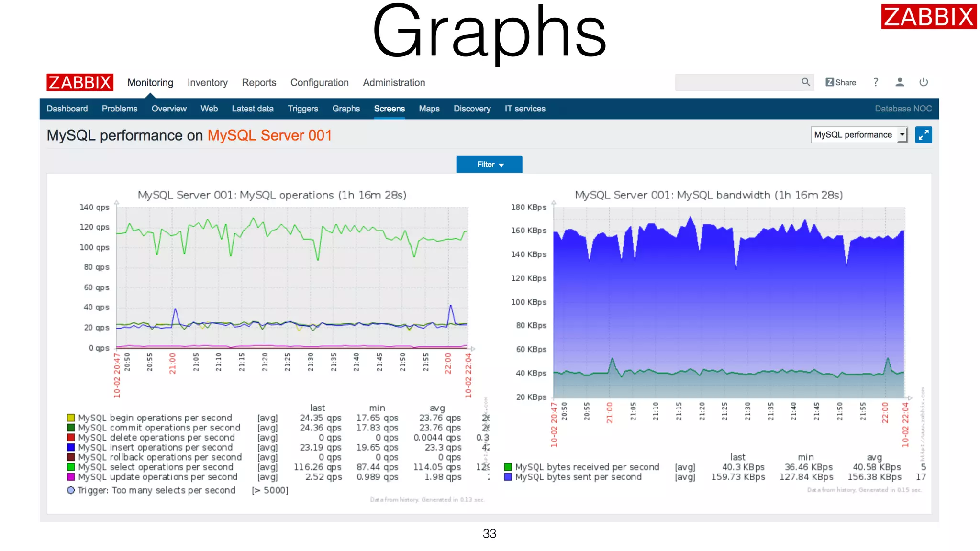Click 'MySQL bytes received per second' legend text
The image size is (980, 551).
pyautogui.click(x=587, y=467)
